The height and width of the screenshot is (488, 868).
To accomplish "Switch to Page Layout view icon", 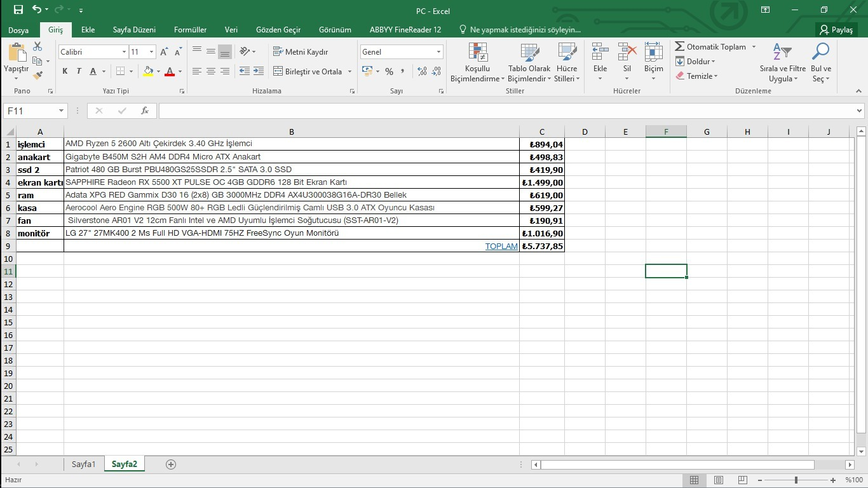I will coord(718,480).
